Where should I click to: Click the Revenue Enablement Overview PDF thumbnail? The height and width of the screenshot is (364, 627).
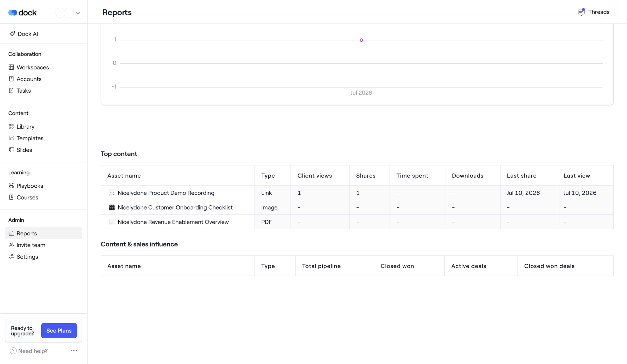coord(112,222)
